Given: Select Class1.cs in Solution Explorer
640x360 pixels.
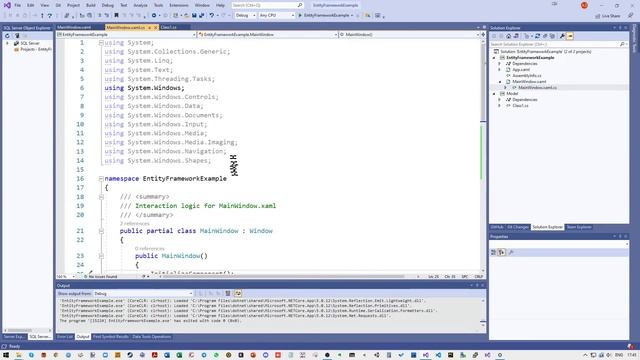Looking at the screenshot, I should pos(520,106).
